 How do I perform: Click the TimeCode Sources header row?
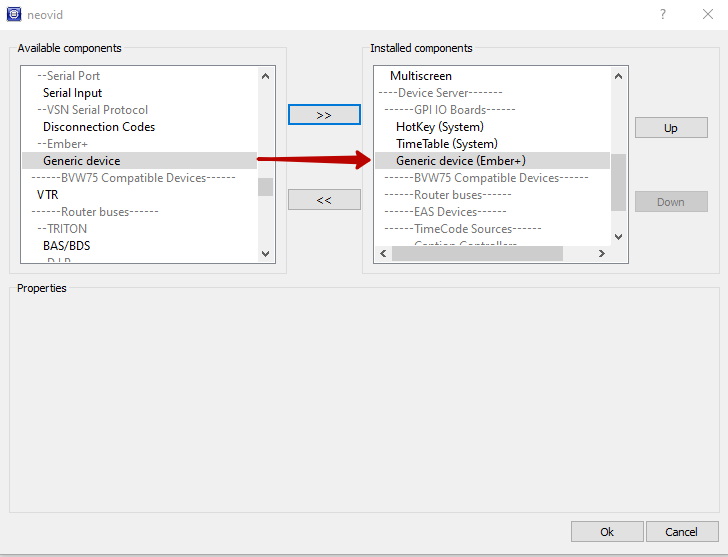pos(492,228)
